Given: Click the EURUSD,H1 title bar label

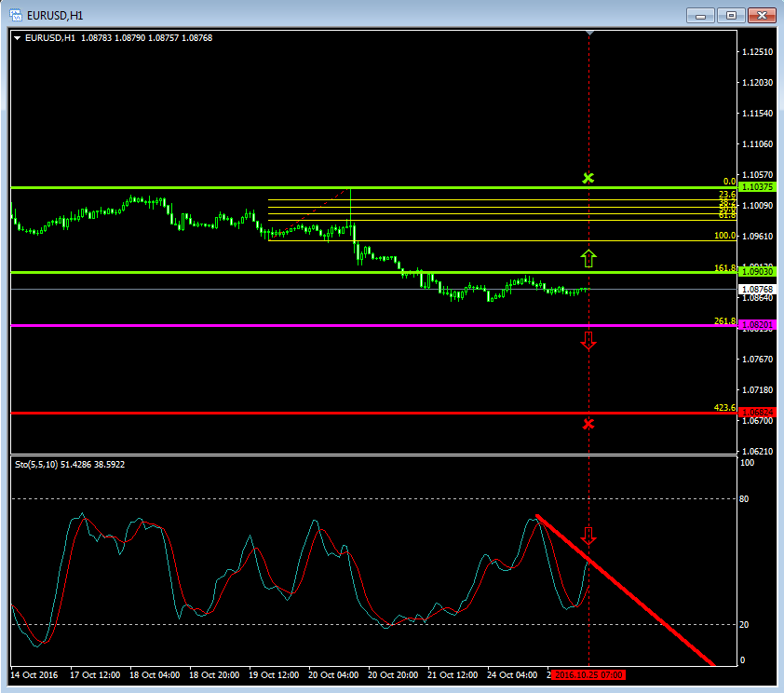Looking at the screenshot, I should (x=56, y=15).
